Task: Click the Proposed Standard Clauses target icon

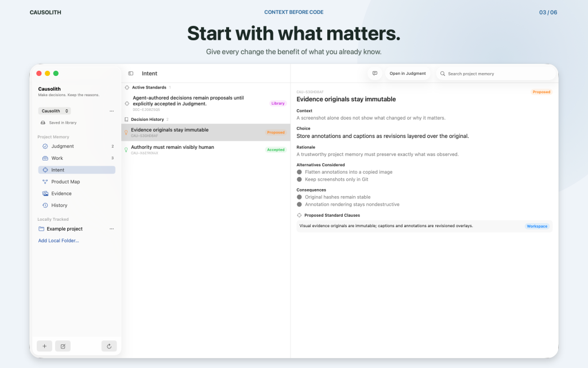Action: click(299, 215)
